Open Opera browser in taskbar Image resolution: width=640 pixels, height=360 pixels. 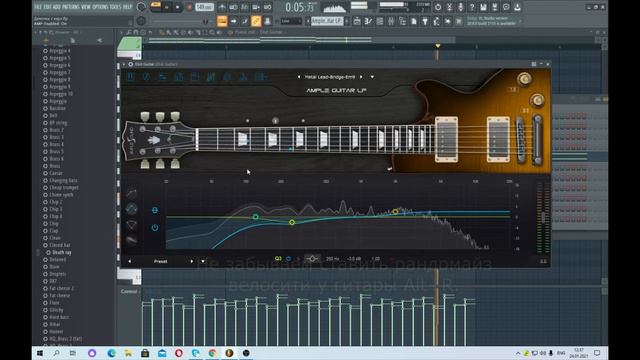coord(179,353)
